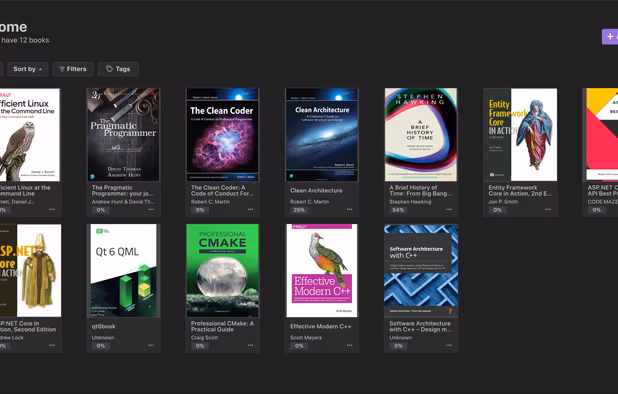Image resolution: width=618 pixels, height=394 pixels.
Task: Click the 54% progress of A Brief History of Time
Action: pos(398,210)
